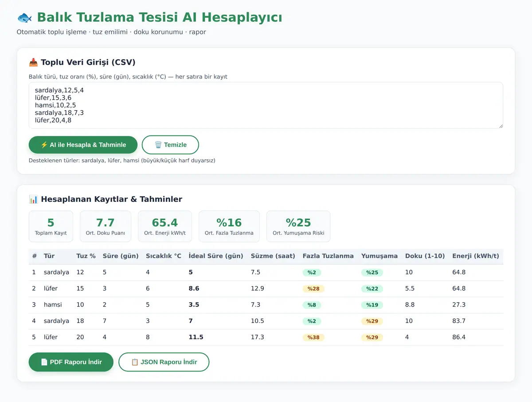
Task: Click the Süre (gün) column header
Action: [x=121, y=256]
